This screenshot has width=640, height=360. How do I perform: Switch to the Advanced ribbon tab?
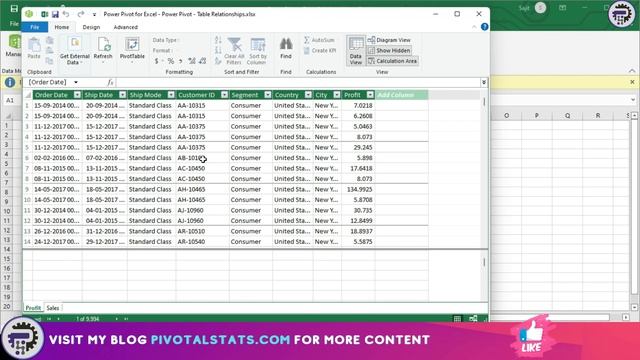(x=125, y=27)
